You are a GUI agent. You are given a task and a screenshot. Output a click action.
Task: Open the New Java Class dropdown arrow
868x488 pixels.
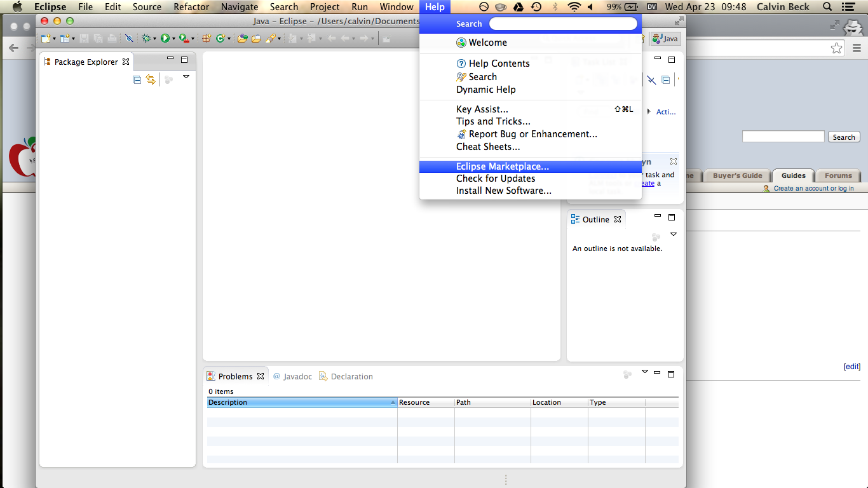tap(229, 39)
